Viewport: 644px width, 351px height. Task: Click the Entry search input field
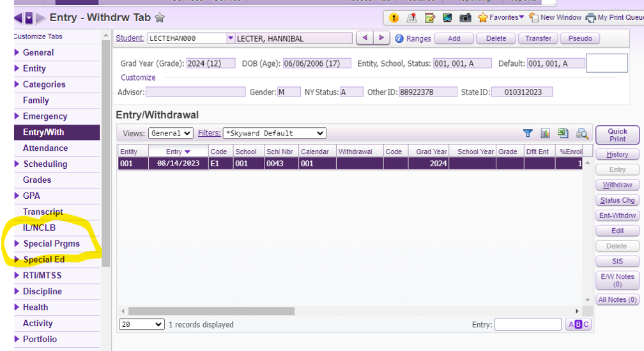[x=527, y=325]
